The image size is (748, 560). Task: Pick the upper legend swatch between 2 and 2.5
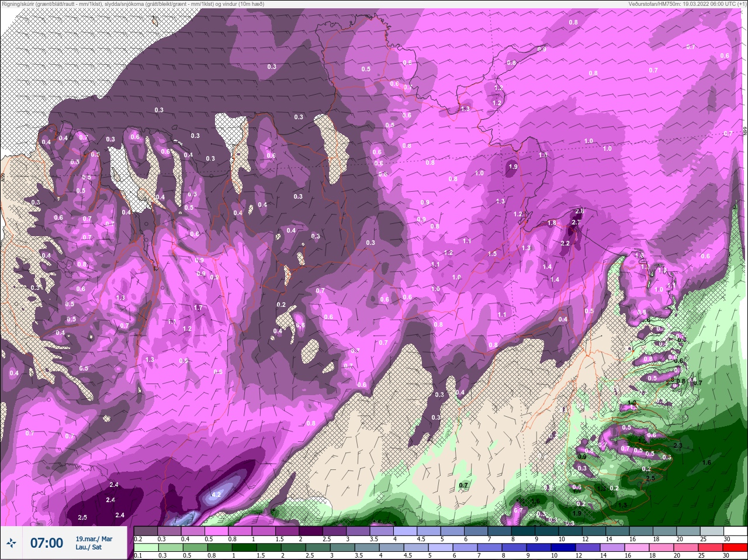pyautogui.click(x=311, y=531)
